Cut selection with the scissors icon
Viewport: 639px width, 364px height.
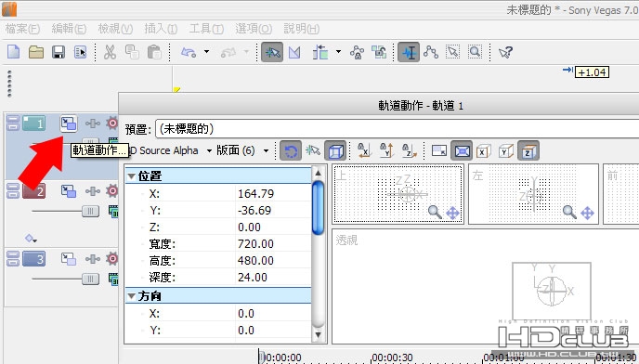[x=110, y=52]
